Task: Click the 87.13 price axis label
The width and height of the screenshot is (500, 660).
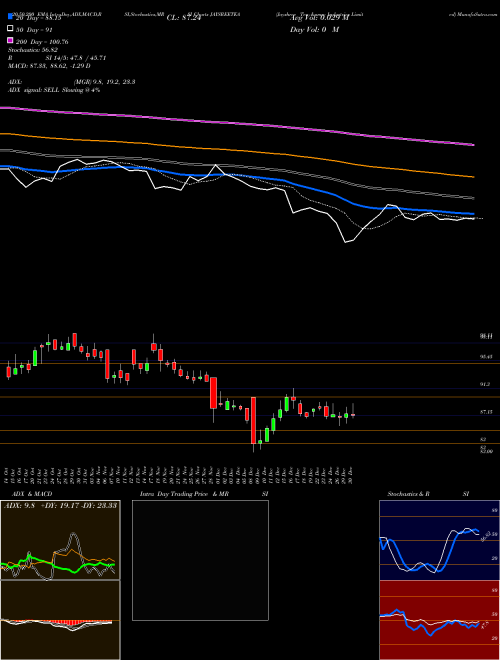Action: pyautogui.click(x=486, y=412)
